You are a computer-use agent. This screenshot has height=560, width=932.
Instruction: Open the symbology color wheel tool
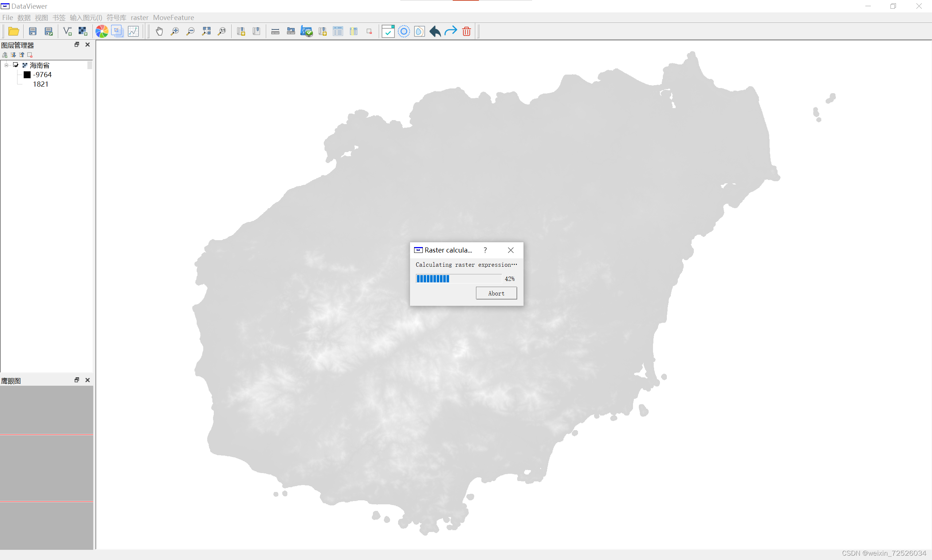click(101, 31)
